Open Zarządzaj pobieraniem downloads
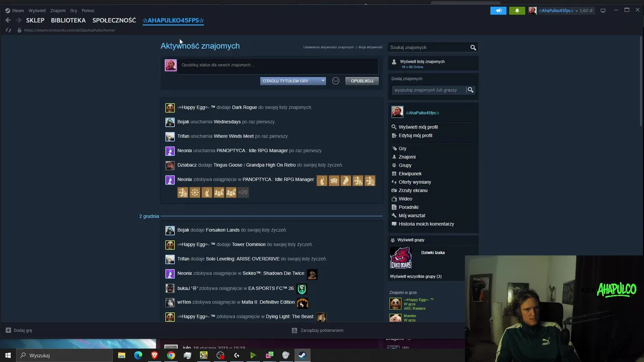The height and width of the screenshot is (362, 644). [317, 330]
